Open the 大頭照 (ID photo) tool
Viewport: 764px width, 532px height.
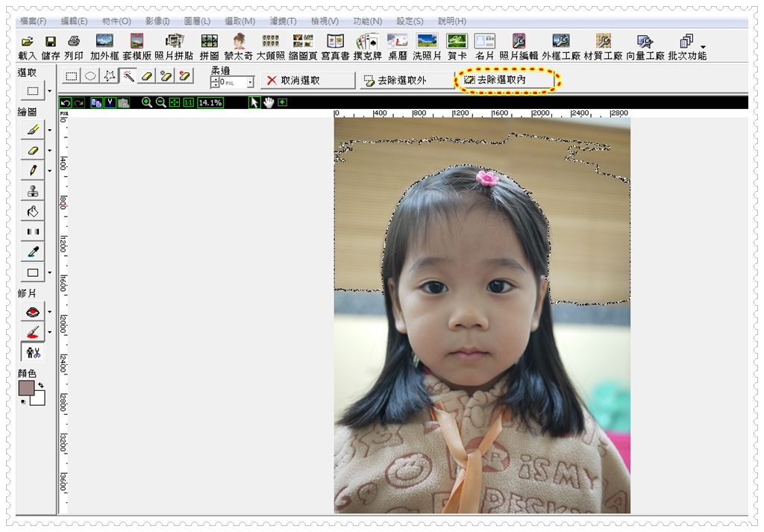tap(270, 47)
